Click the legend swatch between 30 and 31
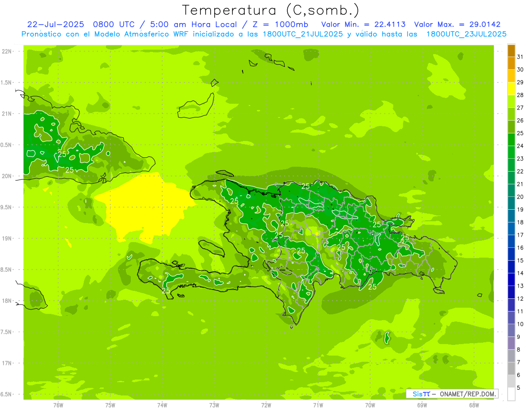 (511, 63)
